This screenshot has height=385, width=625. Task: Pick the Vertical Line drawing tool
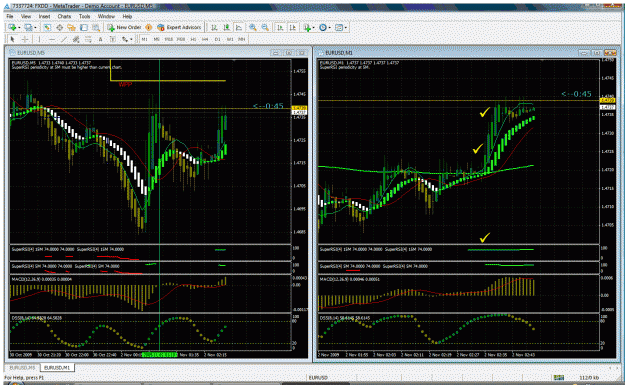click(39, 39)
